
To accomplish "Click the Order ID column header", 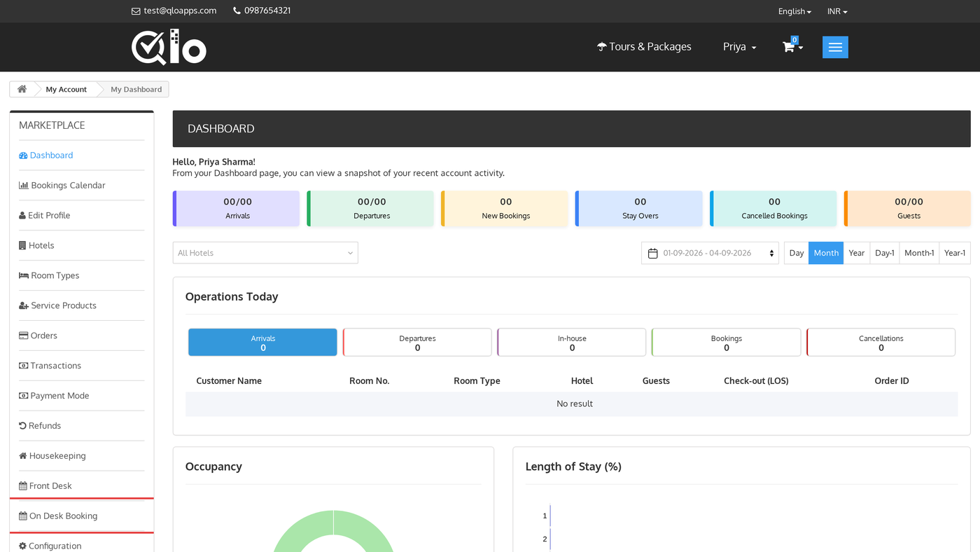I will pyautogui.click(x=892, y=381).
